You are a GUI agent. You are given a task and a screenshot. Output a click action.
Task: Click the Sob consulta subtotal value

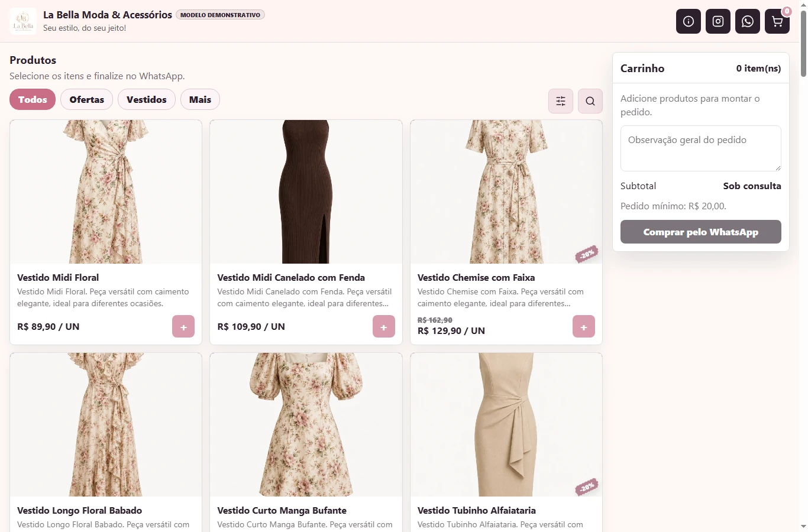[752, 186]
